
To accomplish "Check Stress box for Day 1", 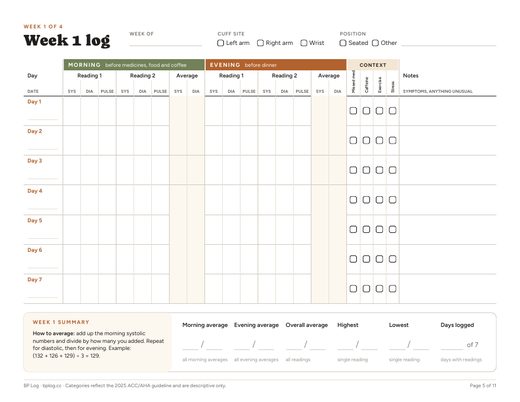I will 393,111.
